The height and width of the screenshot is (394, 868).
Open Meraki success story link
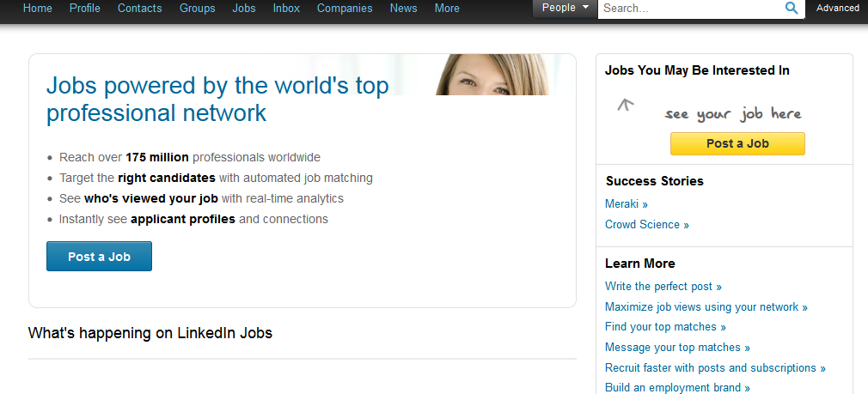tap(627, 204)
